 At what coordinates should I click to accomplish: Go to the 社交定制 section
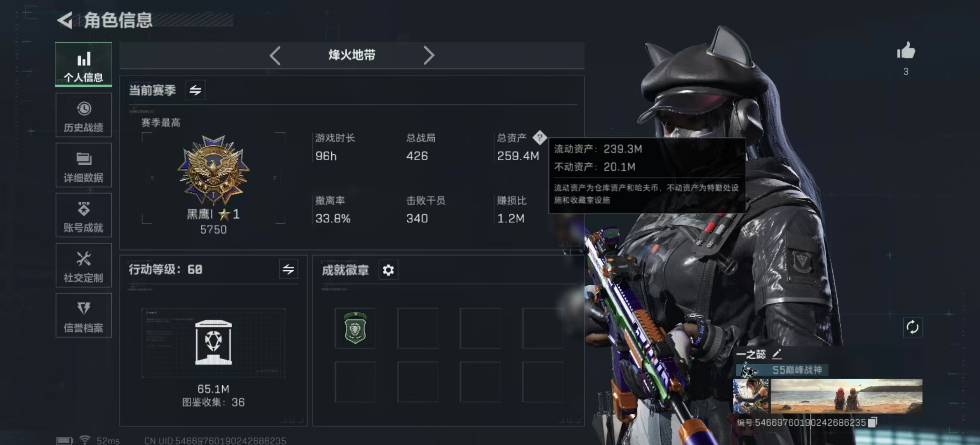tap(84, 265)
